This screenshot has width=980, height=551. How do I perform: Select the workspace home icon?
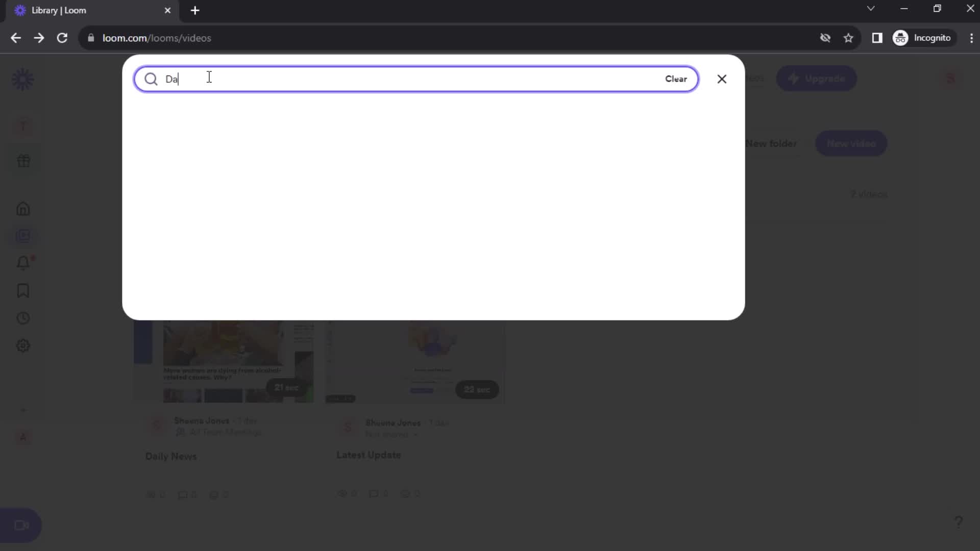[23, 209]
